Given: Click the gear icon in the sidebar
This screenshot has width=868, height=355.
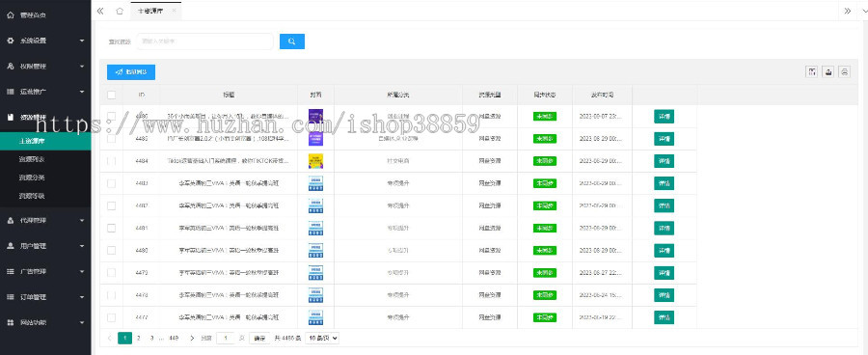Looking at the screenshot, I should click(10, 41).
